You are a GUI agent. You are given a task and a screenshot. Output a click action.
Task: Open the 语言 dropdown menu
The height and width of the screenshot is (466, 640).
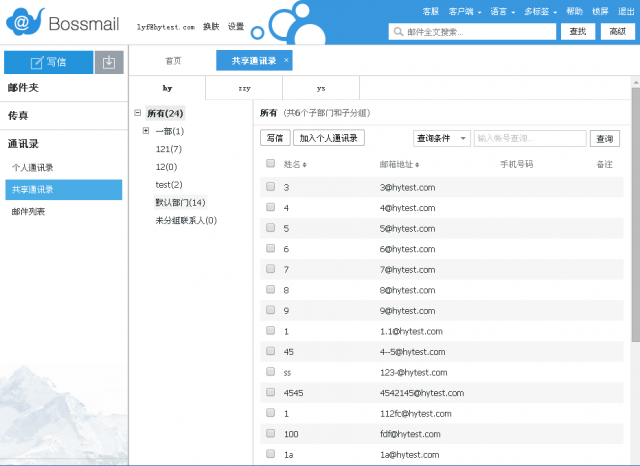502,11
